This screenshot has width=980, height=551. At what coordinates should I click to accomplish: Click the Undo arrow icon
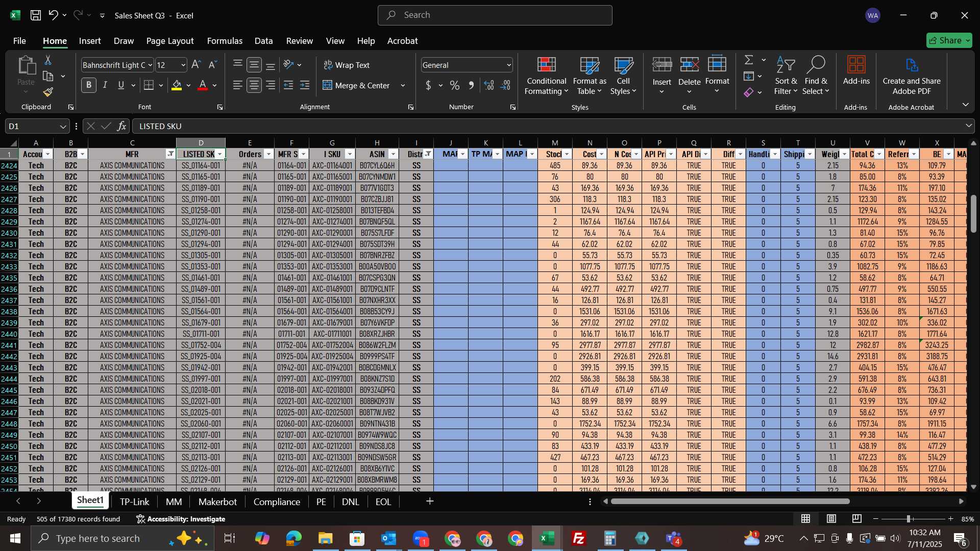pyautogui.click(x=53, y=15)
